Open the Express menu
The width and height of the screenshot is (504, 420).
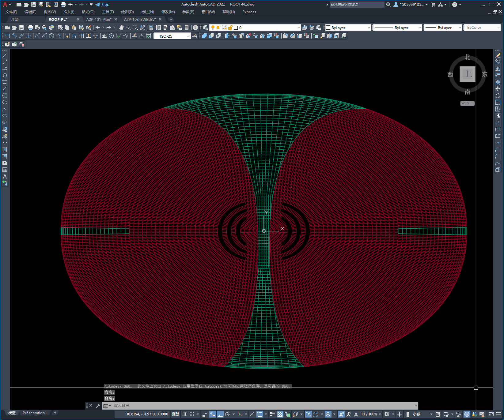[249, 12]
